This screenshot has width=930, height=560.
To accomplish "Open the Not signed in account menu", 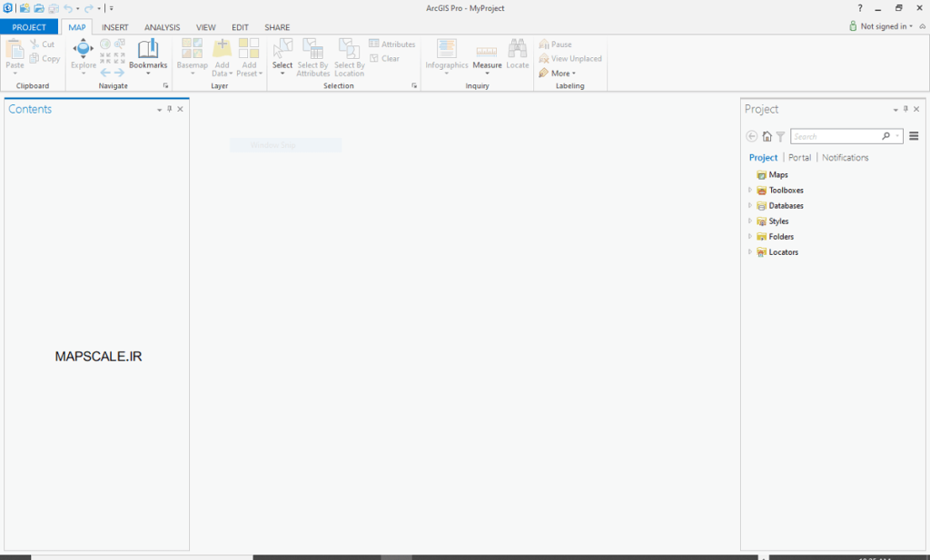I will tap(885, 26).
